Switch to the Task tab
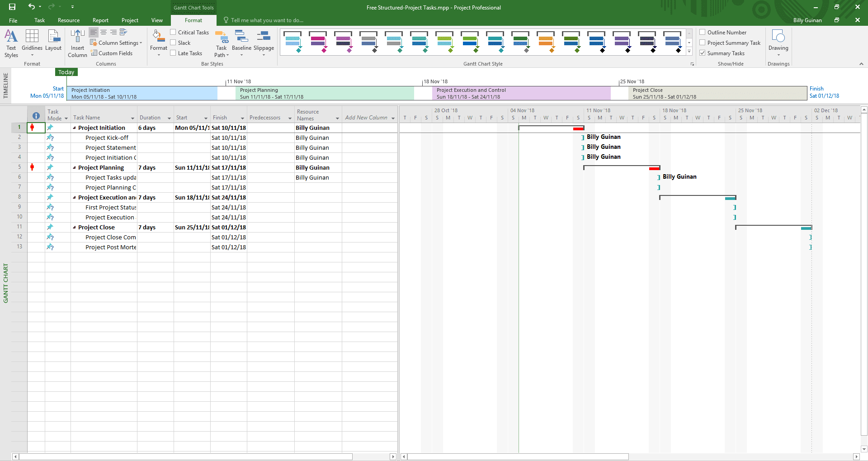Viewport: 868px width, 461px height. tap(39, 20)
